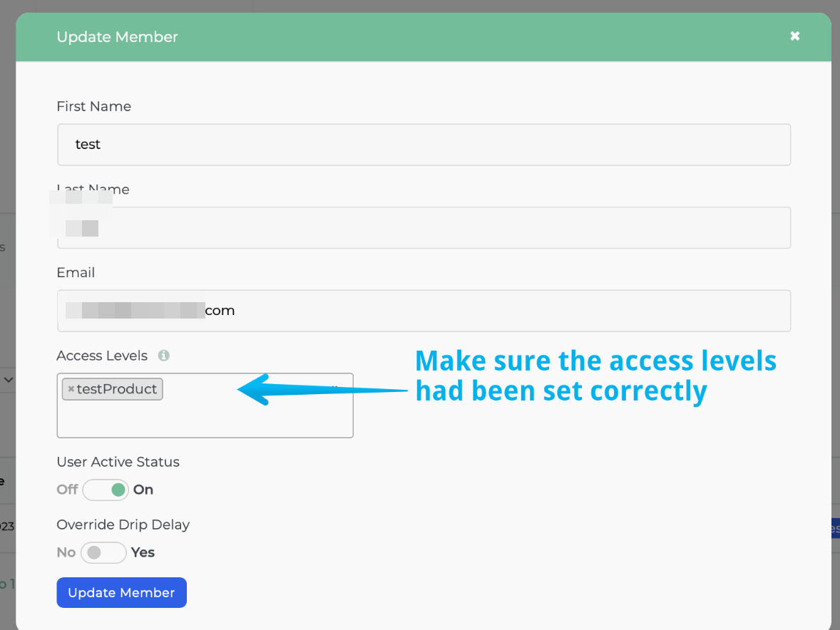
Task: Click the Update Member button
Action: (121, 592)
